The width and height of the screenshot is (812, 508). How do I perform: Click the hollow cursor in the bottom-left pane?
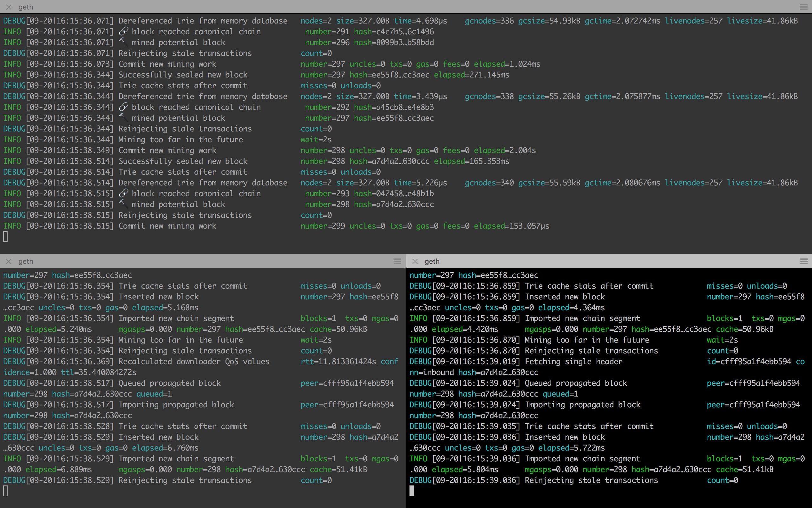[x=5, y=491]
